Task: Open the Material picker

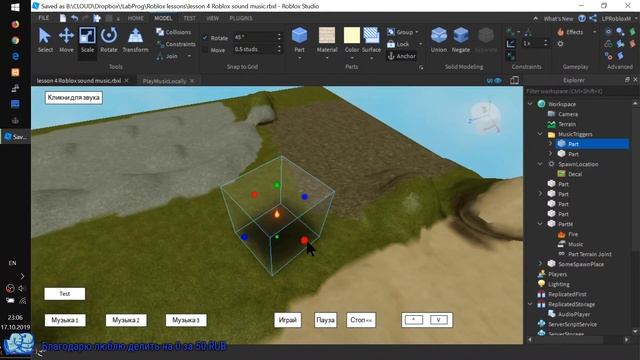Action: 327,40
